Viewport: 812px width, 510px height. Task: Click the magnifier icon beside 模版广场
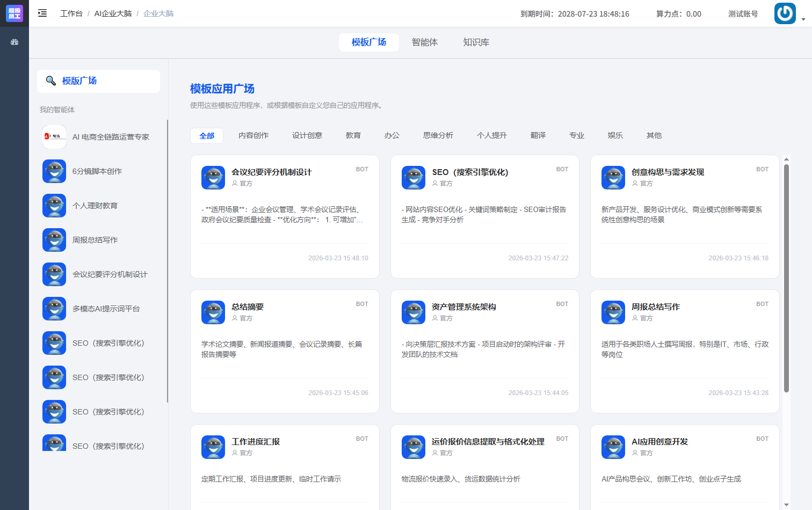pos(51,81)
